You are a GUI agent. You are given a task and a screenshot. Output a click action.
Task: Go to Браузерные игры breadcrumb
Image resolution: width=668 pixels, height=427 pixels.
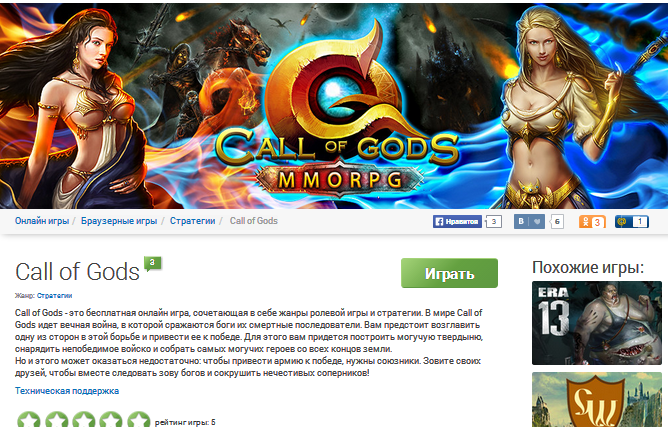[x=119, y=221]
